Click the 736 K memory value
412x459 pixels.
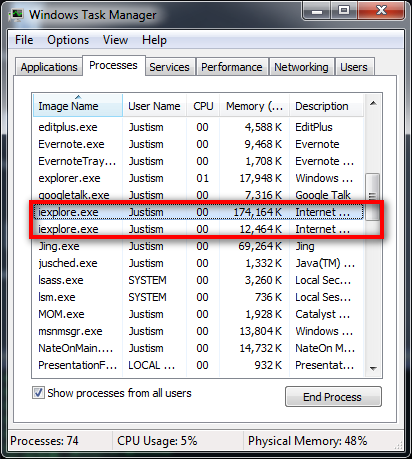click(x=269, y=297)
